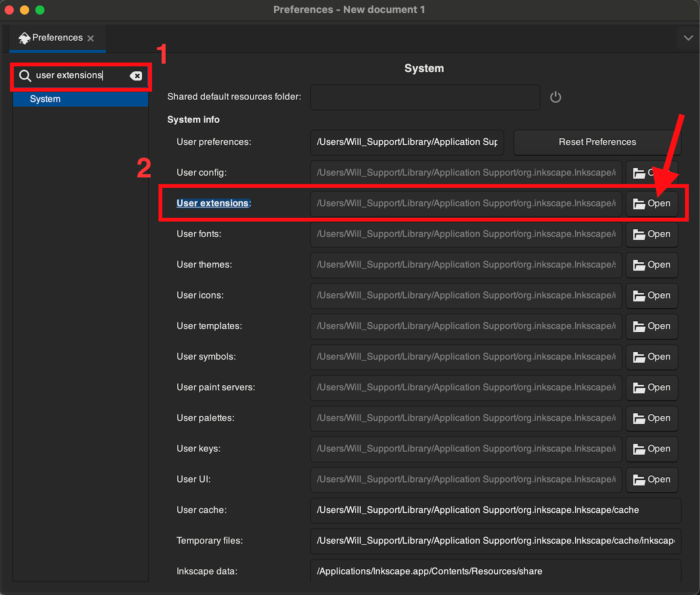Click the yellow minimize window button
This screenshot has height=595, width=700.
pos(24,10)
